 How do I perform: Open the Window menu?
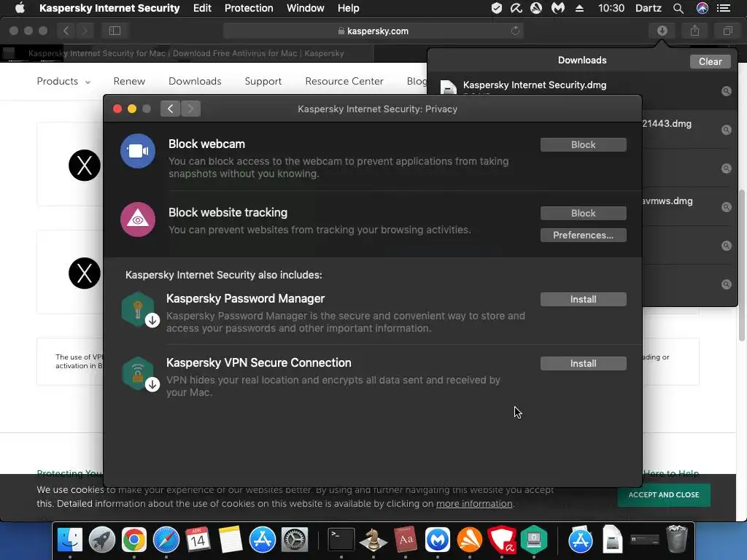306,8
